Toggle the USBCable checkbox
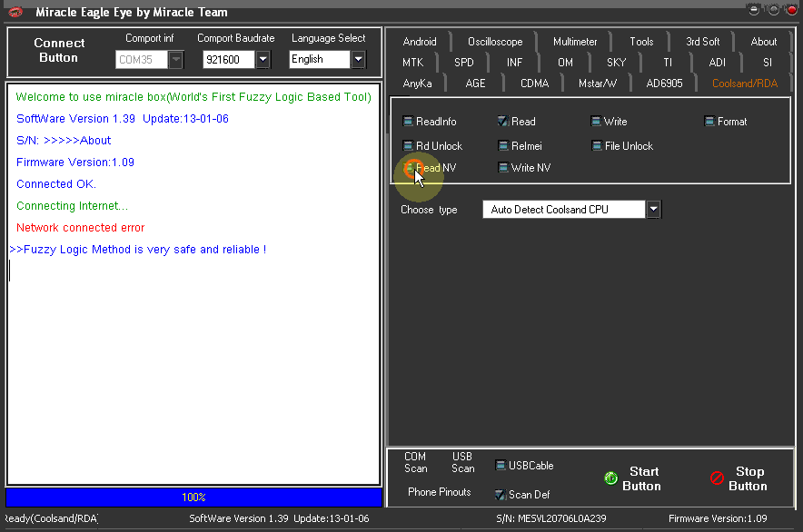The width and height of the screenshot is (803, 532). point(501,466)
